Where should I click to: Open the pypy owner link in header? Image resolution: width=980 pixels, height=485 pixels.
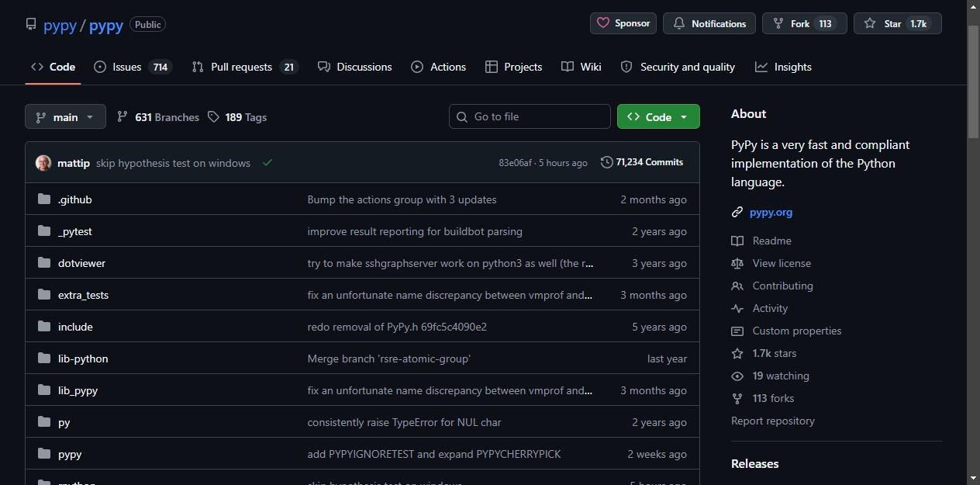pyautogui.click(x=60, y=25)
